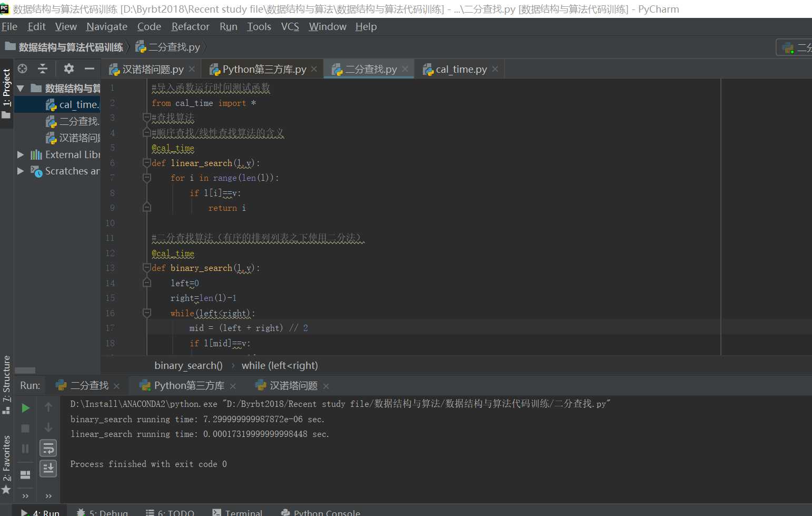This screenshot has width=812, height=516.
Task: Open the 6: TODO tool window tab
Action: [x=170, y=512]
